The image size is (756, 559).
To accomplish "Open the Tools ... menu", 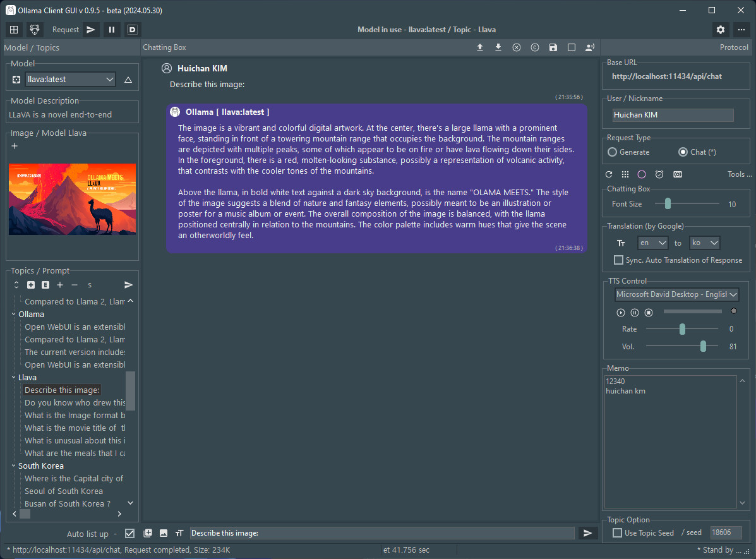I will click(739, 174).
